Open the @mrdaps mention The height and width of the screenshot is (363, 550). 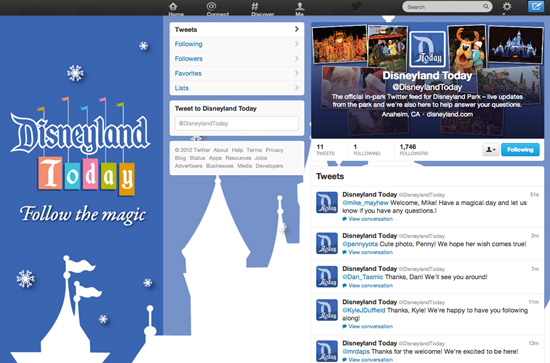click(356, 351)
